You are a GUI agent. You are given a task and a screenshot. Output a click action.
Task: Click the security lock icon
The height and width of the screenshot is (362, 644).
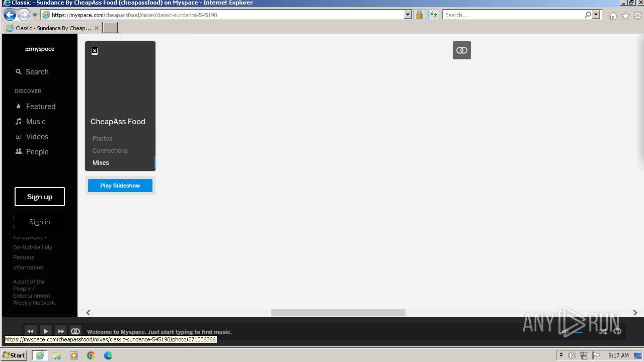tap(419, 15)
